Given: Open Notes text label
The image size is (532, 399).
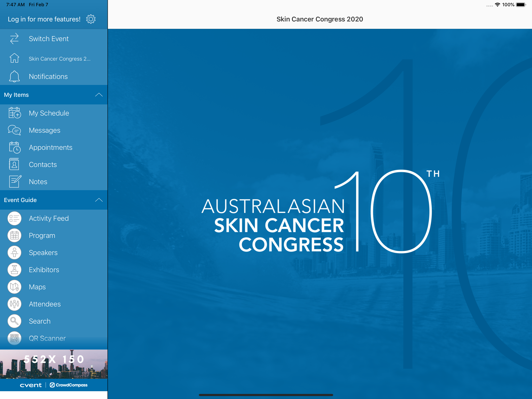Looking at the screenshot, I should [38, 182].
